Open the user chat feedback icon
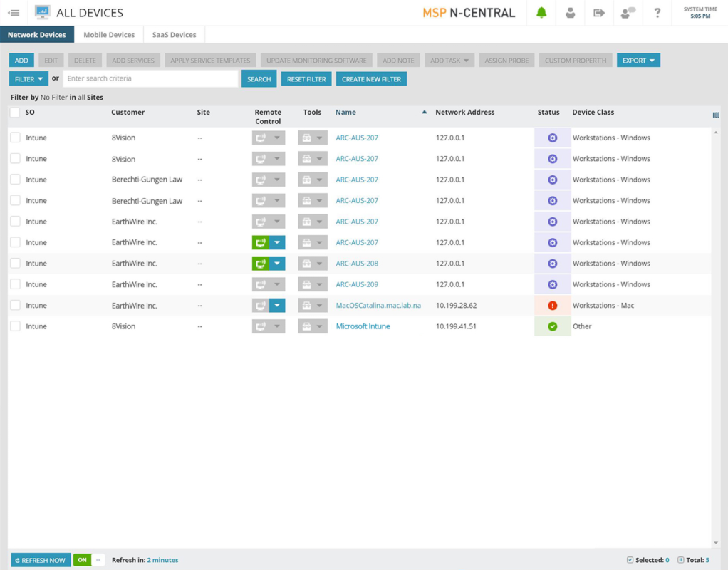Image resolution: width=728 pixels, height=570 pixels. tap(628, 13)
